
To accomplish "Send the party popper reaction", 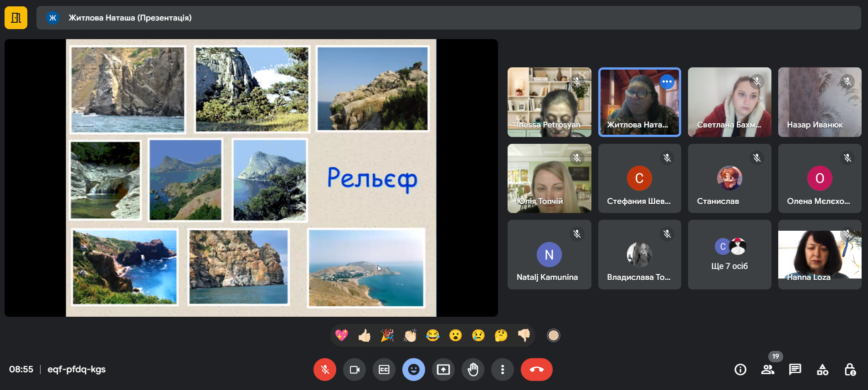I will point(387,335).
